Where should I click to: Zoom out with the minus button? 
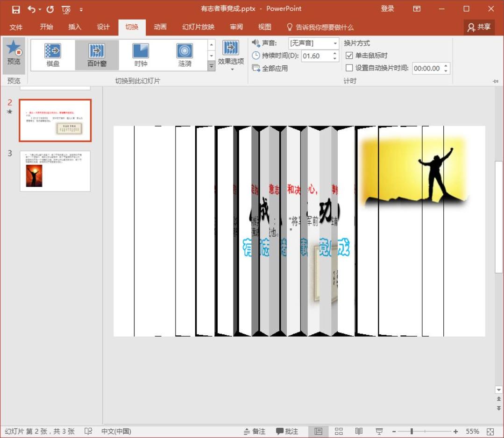(394, 431)
